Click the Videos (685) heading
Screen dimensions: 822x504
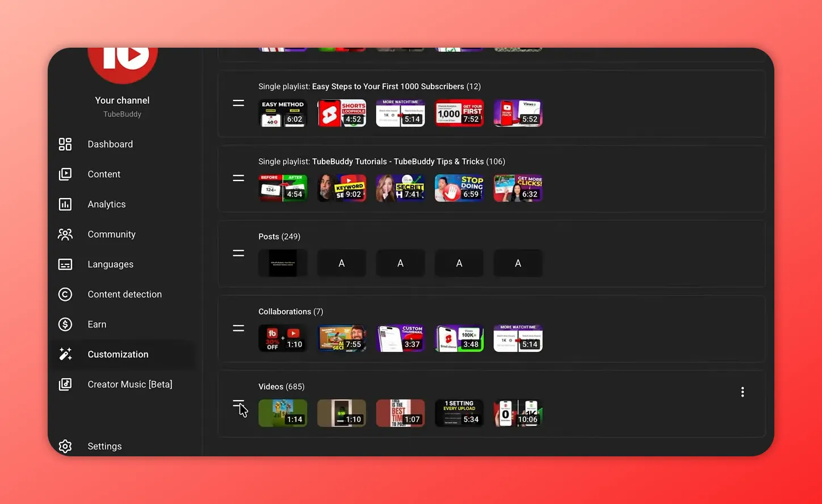282,387
